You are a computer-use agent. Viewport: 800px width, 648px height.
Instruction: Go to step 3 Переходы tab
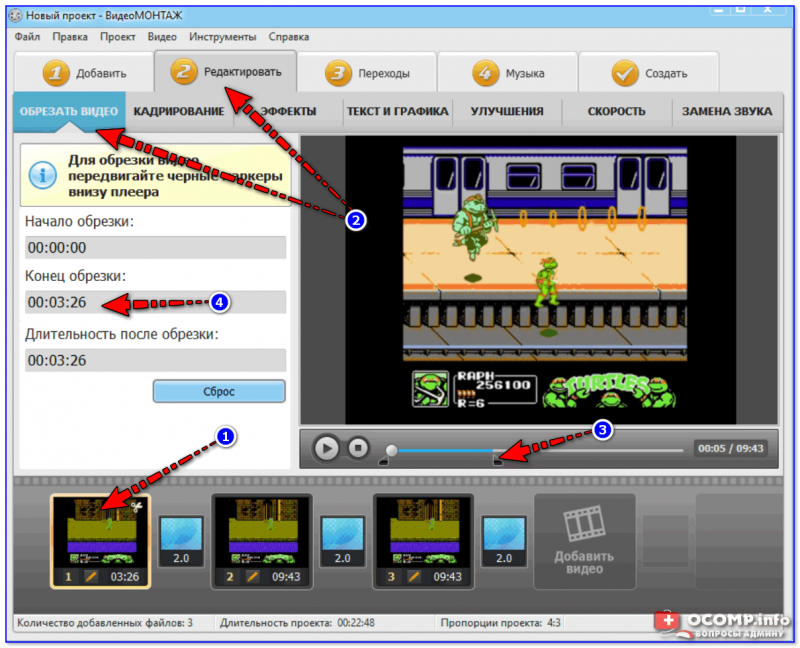tap(367, 73)
